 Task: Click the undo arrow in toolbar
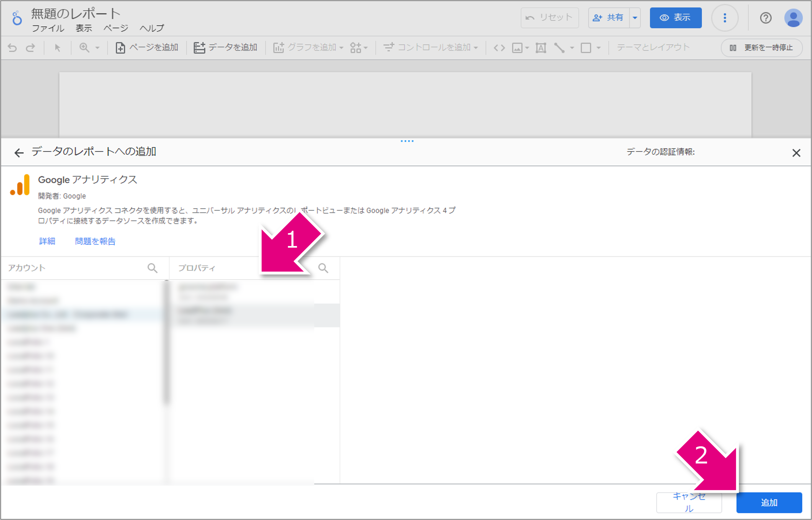12,48
